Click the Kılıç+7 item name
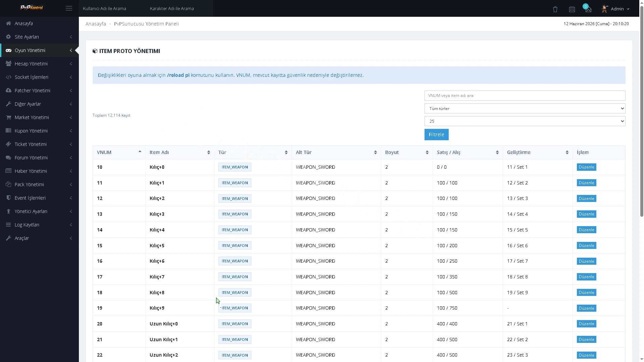 [x=157, y=277]
